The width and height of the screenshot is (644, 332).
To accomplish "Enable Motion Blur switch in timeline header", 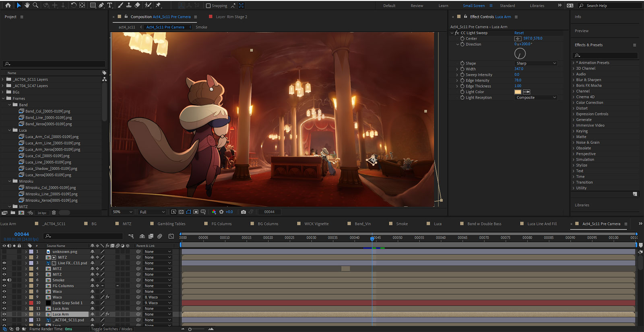I will tap(159, 236).
